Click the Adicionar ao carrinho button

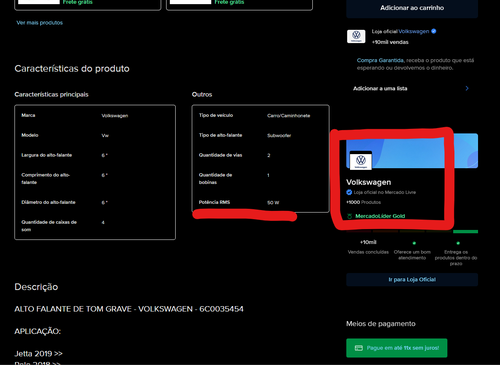click(412, 8)
